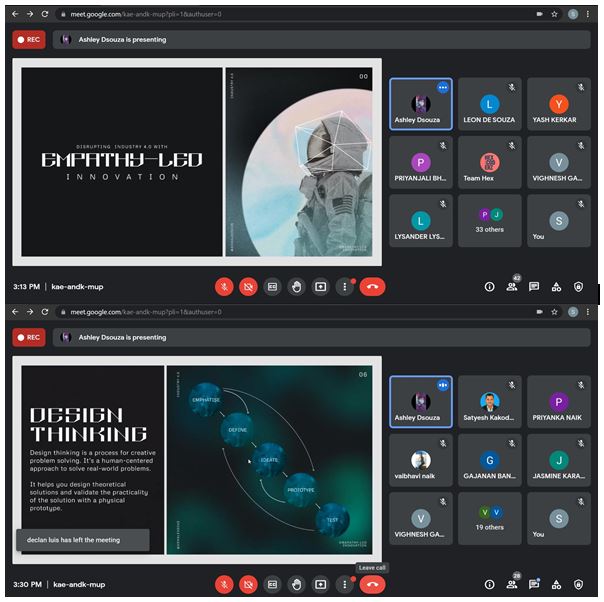Turn on camera in the 3:30 PM meeting window
This screenshot has height=602, width=604.
(x=248, y=585)
